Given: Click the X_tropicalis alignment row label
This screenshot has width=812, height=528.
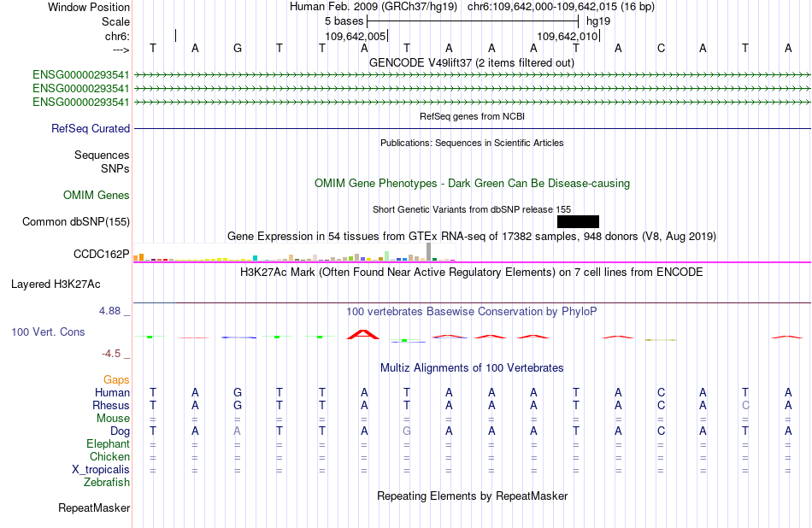Looking at the screenshot, I should coord(101,470).
